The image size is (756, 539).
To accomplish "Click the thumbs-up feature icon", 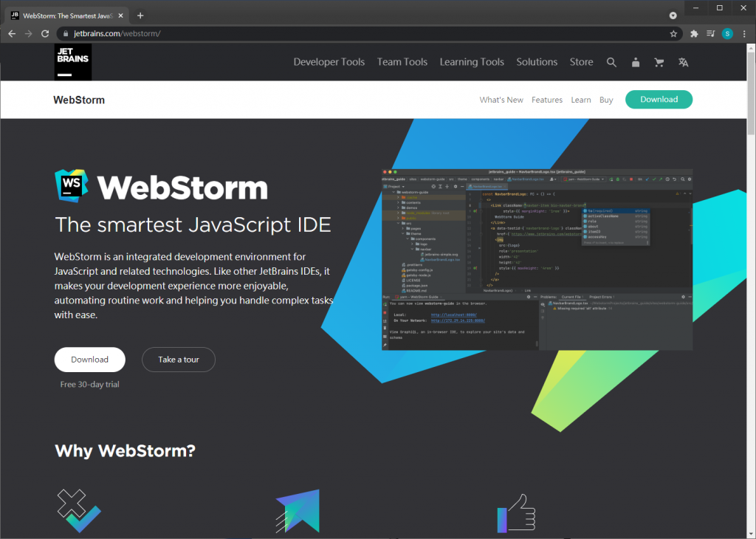I will [516, 513].
